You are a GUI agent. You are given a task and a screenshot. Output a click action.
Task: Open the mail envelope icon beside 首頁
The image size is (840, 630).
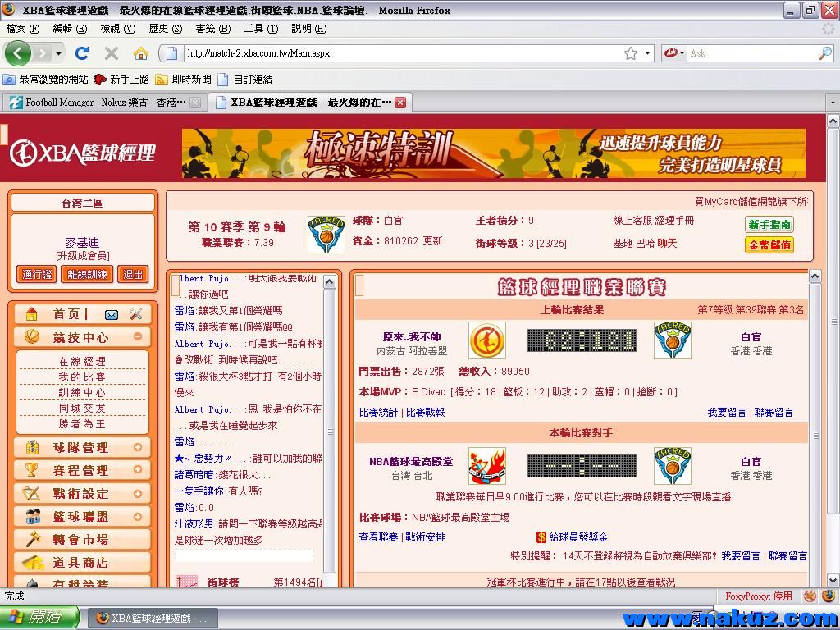pos(112,315)
